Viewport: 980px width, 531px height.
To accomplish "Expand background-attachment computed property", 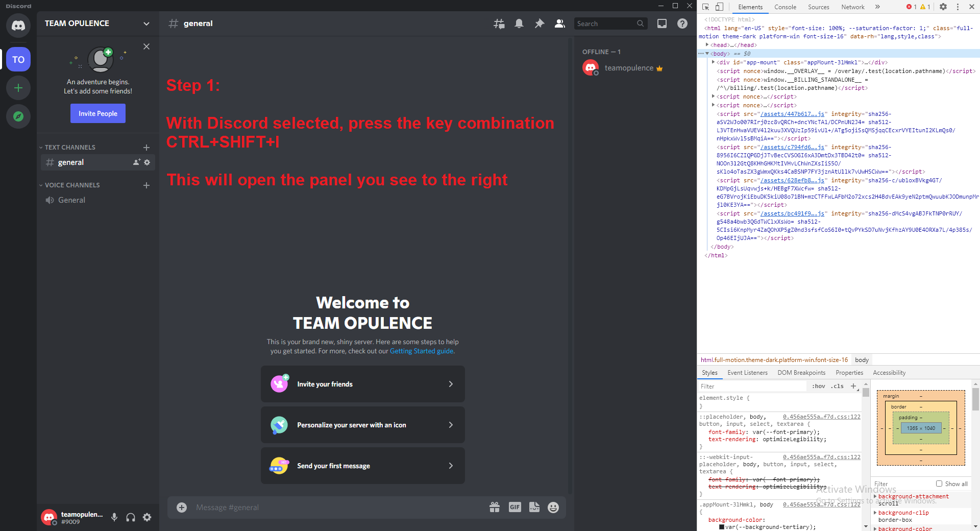I will point(875,496).
